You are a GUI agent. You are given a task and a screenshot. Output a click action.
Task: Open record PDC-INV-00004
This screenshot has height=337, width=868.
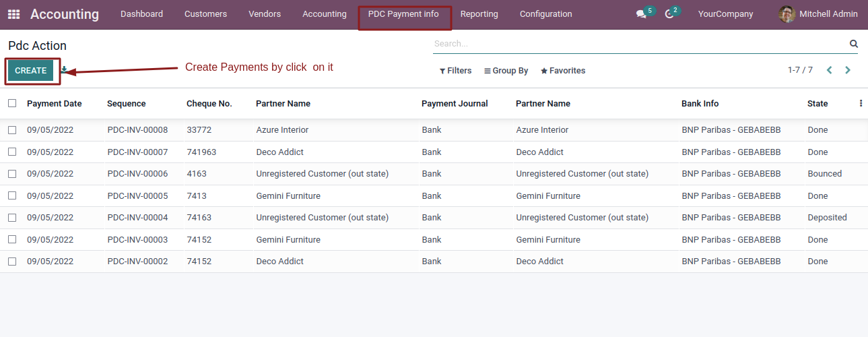point(137,218)
